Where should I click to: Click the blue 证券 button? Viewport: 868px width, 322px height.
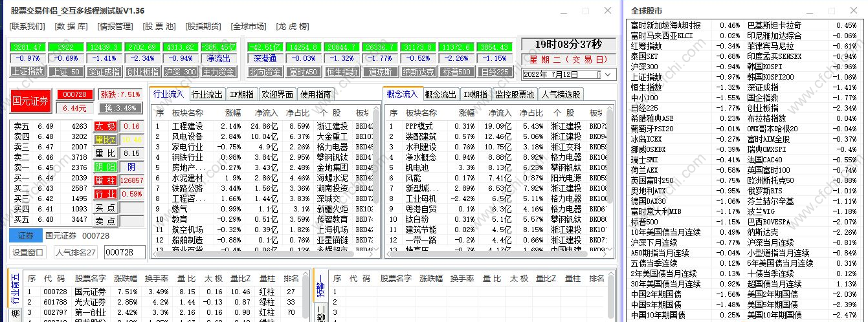tap(25, 235)
